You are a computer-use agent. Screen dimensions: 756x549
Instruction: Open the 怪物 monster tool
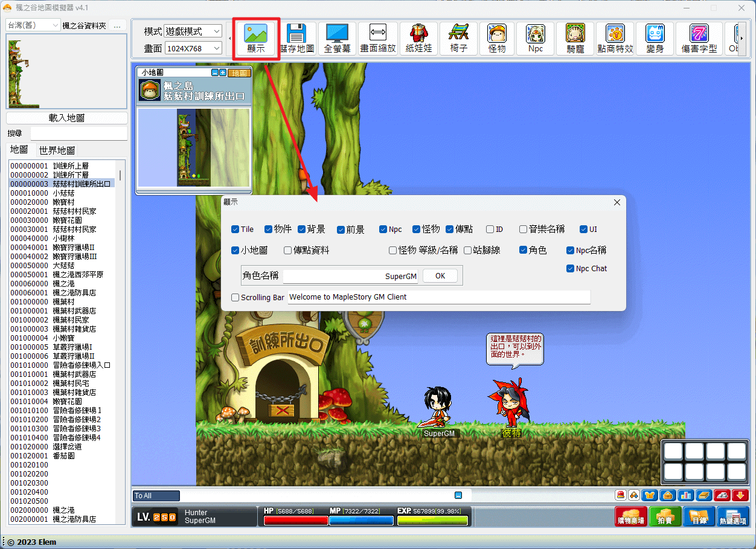[x=497, y=39]
